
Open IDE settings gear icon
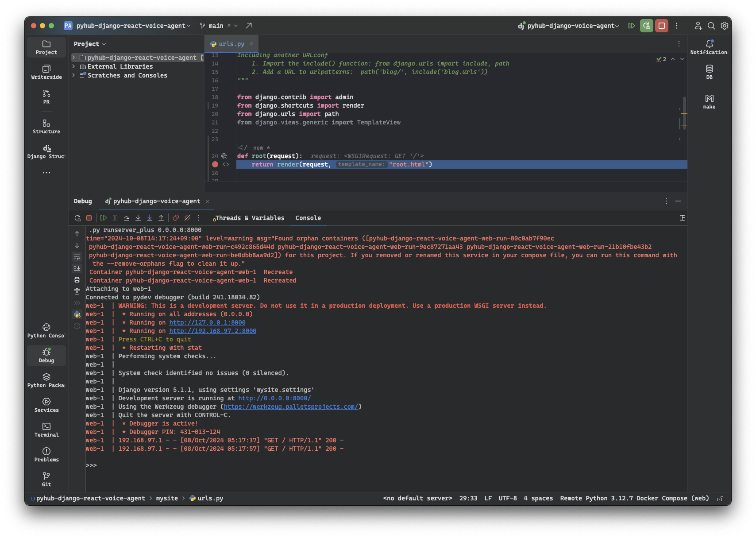click(725, 26)
